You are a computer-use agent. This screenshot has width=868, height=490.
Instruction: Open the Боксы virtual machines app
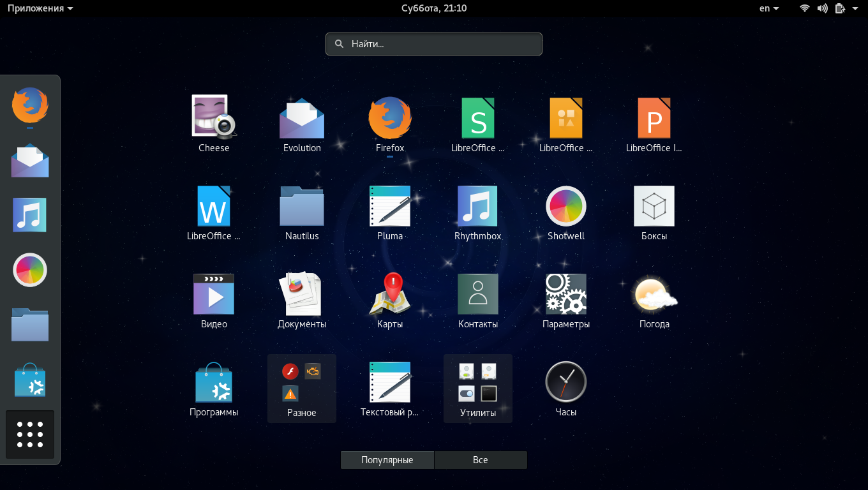pos(654,212)
